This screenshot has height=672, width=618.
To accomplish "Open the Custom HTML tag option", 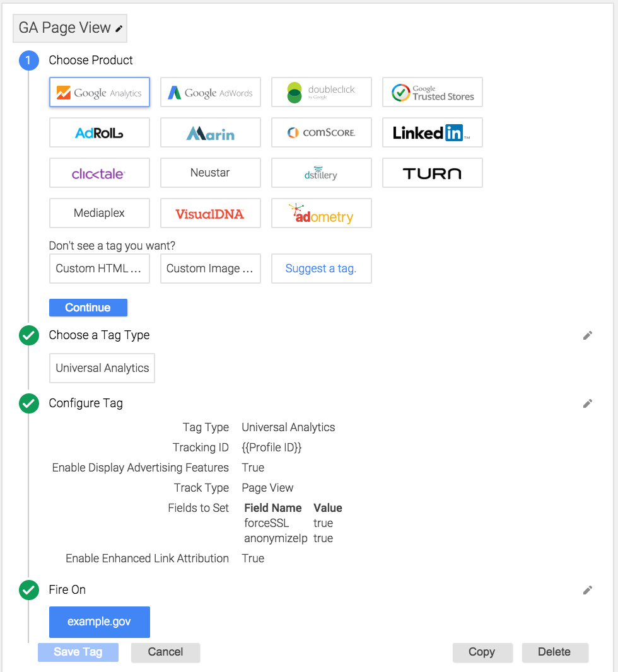I will click(100, 269).
